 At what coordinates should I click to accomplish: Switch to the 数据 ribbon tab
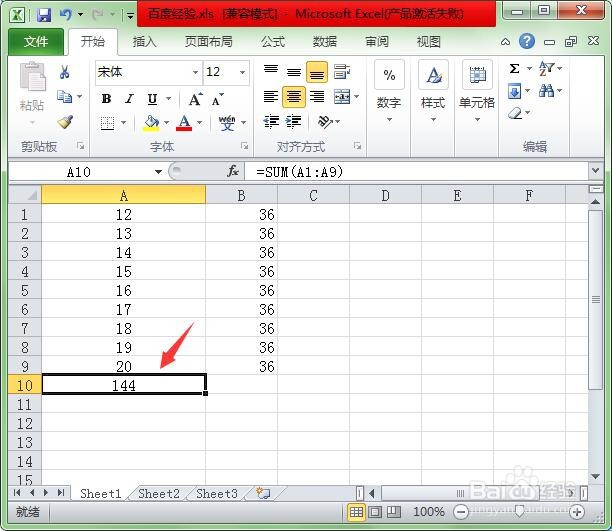(x=325, y=41)
